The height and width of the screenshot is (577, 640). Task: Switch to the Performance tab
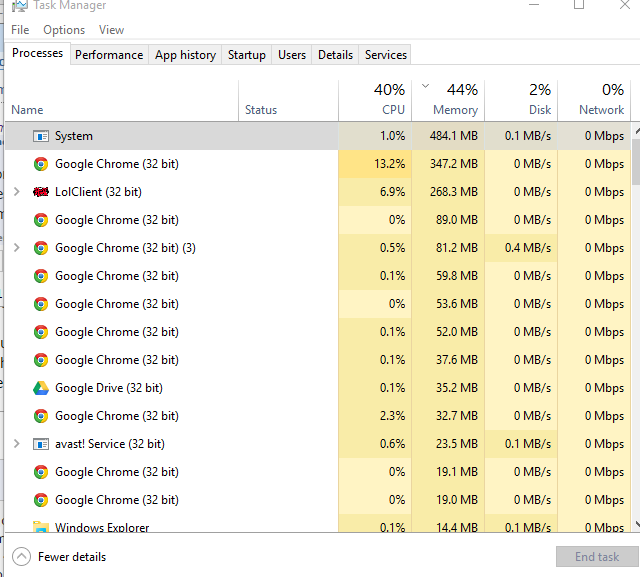tap(109, 55)
